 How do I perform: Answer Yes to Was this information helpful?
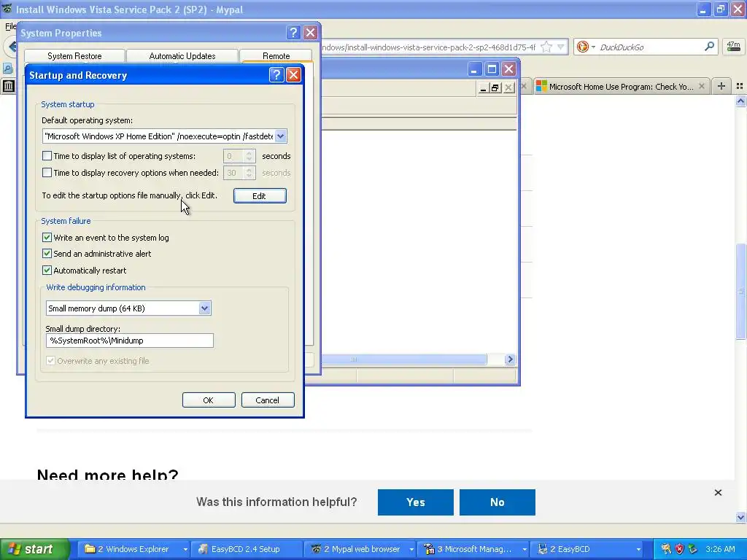tap(415, 502)
